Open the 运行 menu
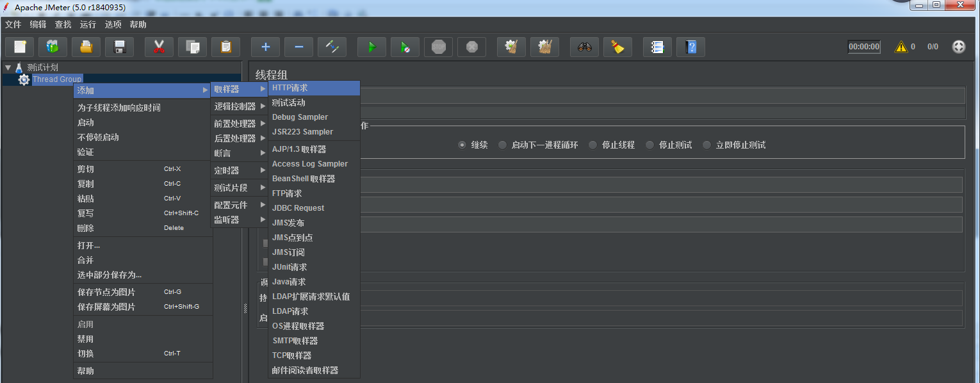 point(88,24)
